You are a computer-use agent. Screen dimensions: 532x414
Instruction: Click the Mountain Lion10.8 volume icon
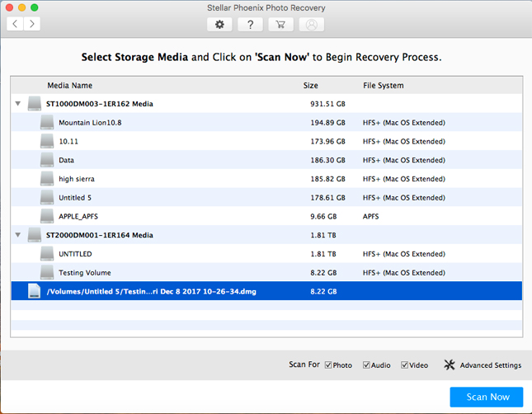click(47, 122)
